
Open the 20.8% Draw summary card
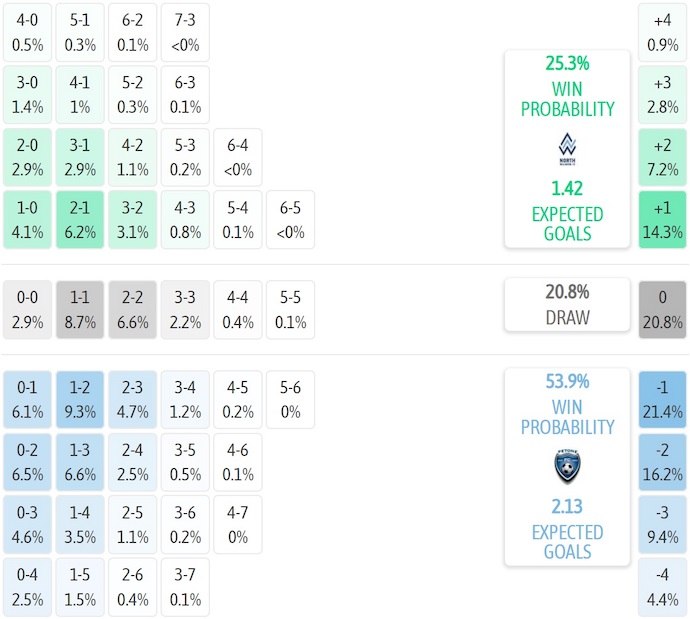pos(567,305)
